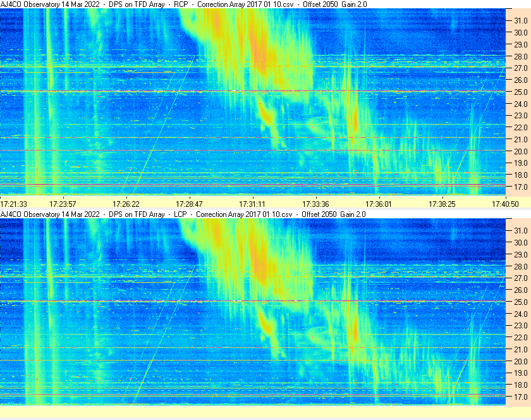Image resolution: width=531 pixels, height=420 pixels.
Task: Select the 17:31:11 timestamp on axis
Action: click(x=252, y=204)
